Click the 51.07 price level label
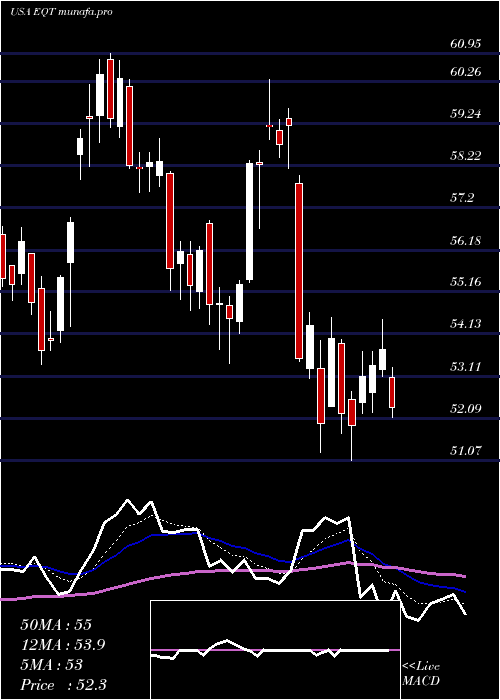 coord(466,450)
